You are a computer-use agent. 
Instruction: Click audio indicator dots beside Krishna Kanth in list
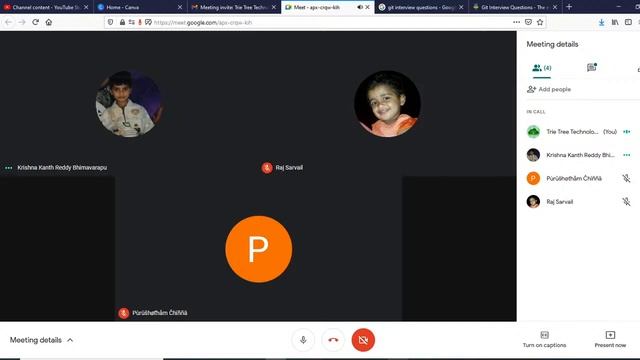click(x=627, y=155)
